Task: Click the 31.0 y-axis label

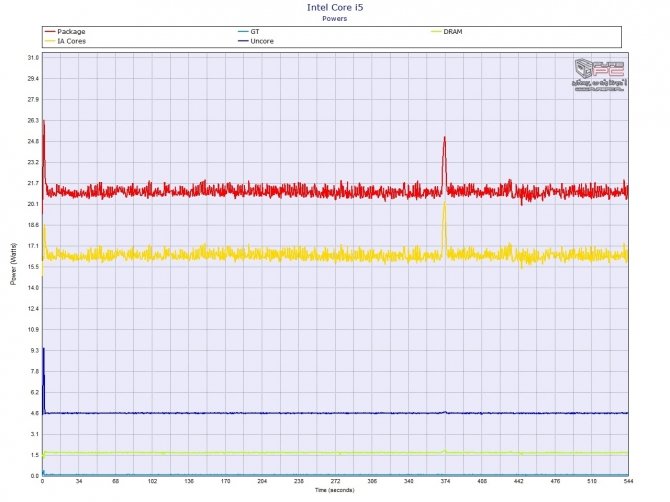Action: coord(33,58)
